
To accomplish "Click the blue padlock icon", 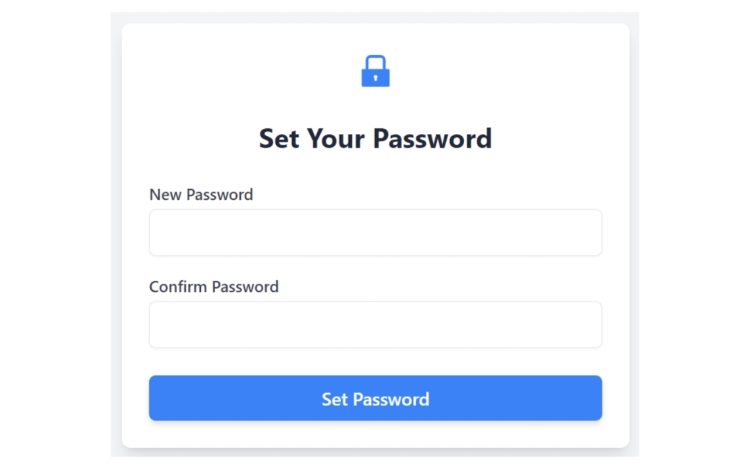I will tap(375, 71).
